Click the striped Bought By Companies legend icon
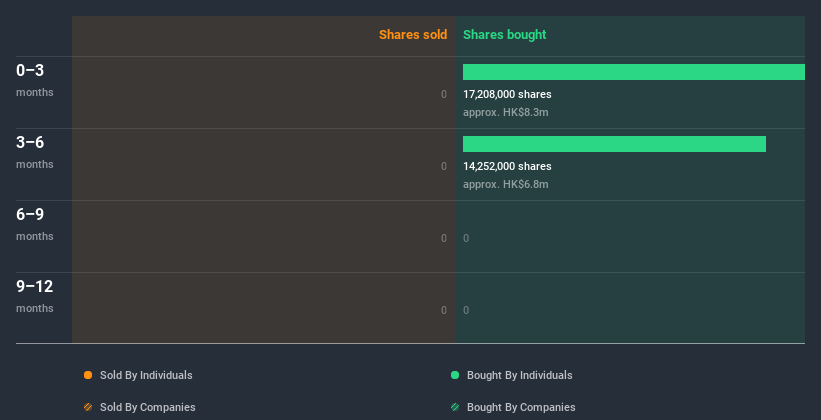 (455, 407)
